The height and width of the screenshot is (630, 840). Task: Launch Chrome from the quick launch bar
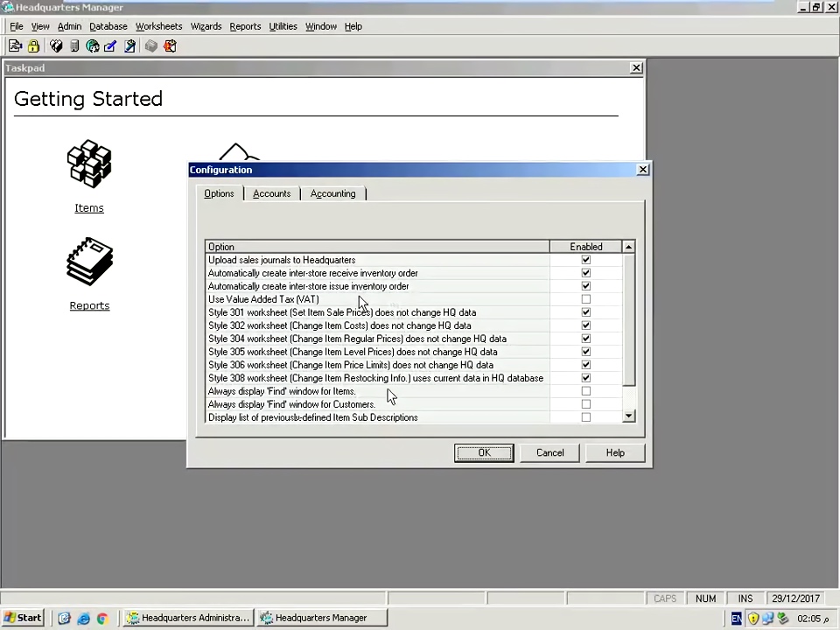pos(102,618)
